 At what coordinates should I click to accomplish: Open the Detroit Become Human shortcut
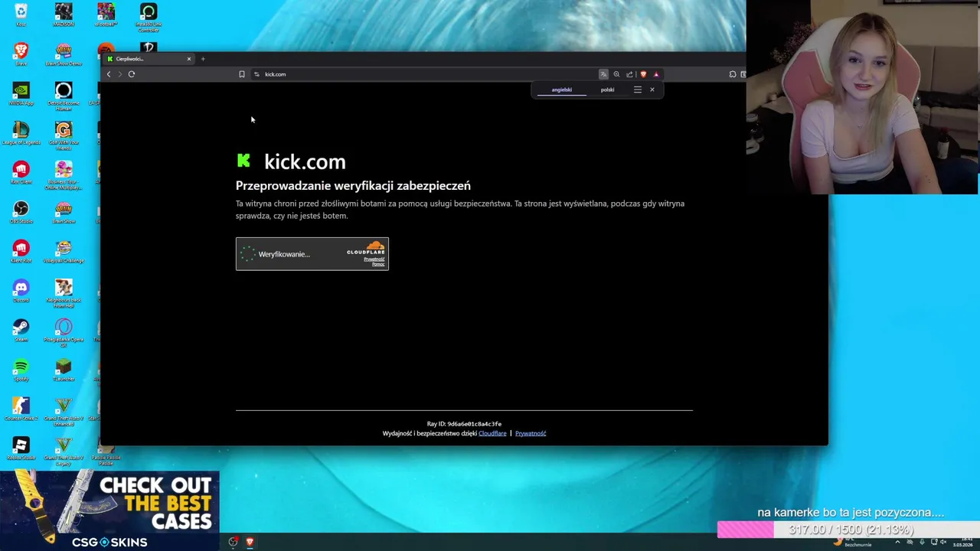coord(64,96)
